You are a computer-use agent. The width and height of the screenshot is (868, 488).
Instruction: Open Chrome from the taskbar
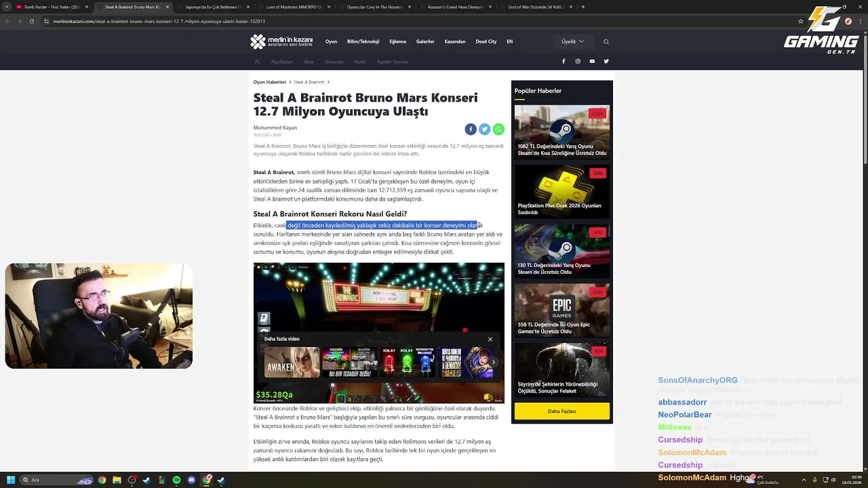coord(102,480)
